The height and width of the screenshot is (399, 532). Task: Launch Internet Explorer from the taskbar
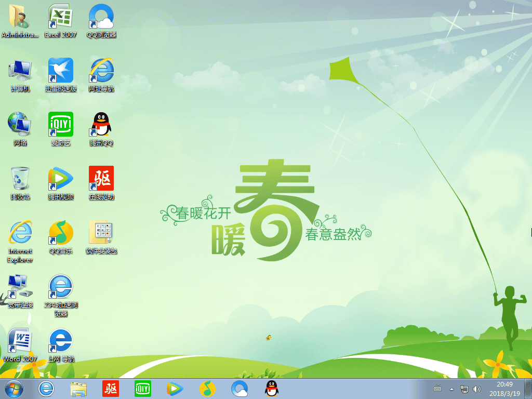pos(46,389)
